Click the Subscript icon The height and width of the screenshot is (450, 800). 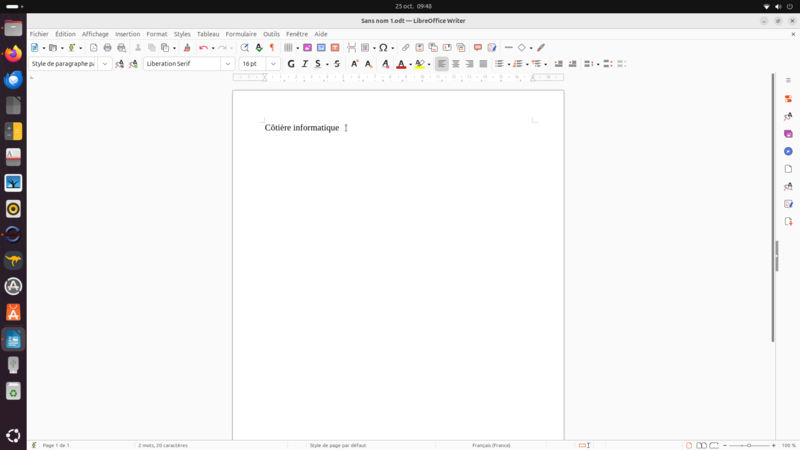tap(368, 64)
